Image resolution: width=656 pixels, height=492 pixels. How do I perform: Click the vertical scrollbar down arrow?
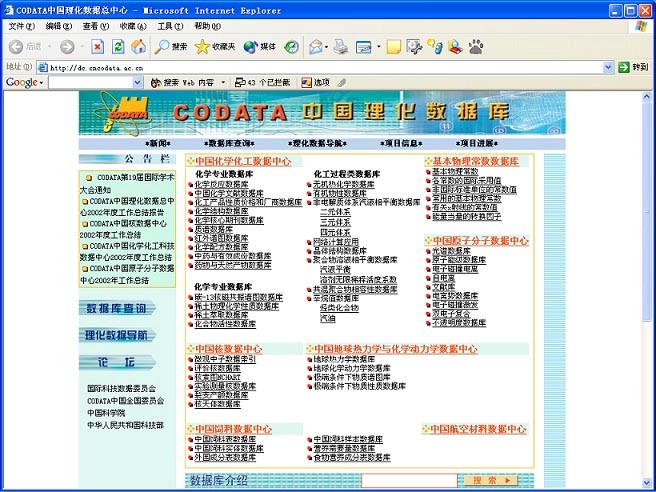point(646,483)
